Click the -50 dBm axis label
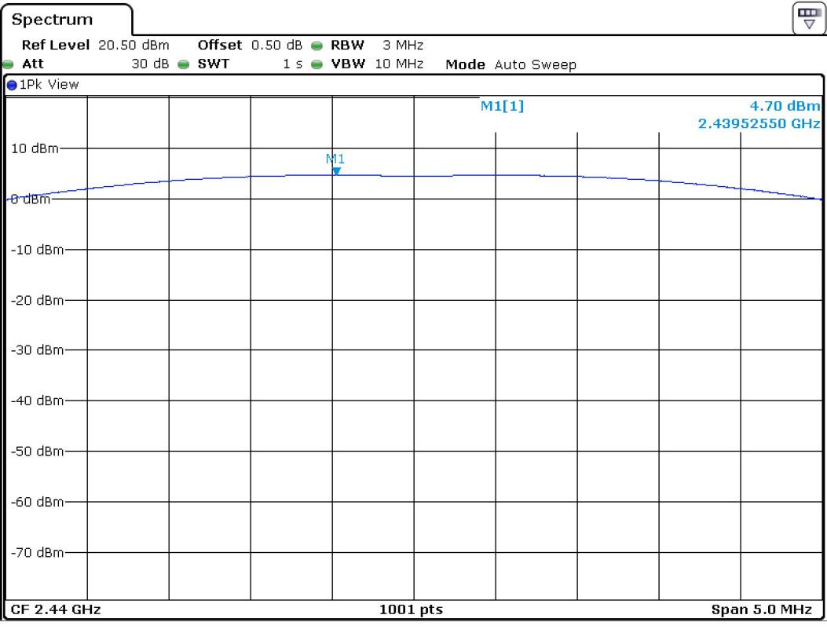 pyautogui.click(x=37, y=452)
